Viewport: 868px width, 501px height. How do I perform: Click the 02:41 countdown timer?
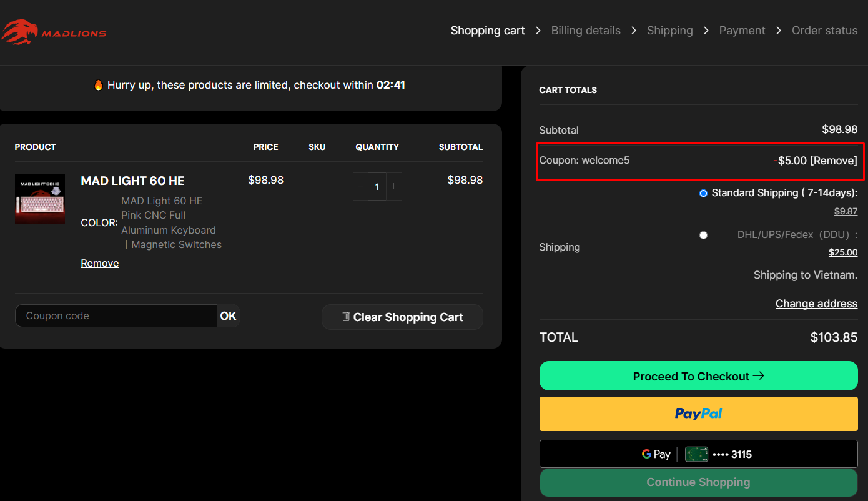tap(391, 85)
